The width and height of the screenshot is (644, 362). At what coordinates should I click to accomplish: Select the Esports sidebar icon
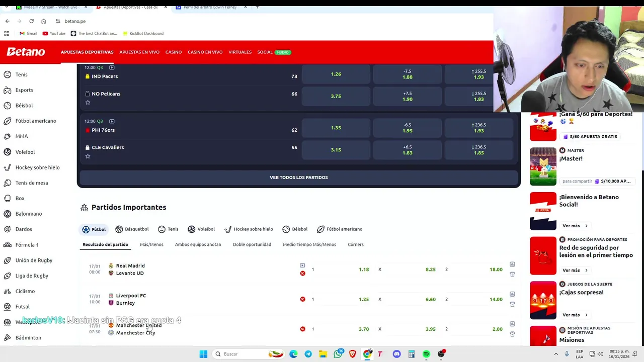click(x=8, y=90)
